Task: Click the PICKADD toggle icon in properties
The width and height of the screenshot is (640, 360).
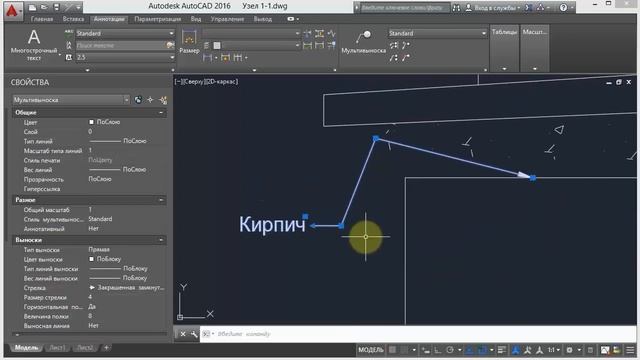Action: pos(138,100)
